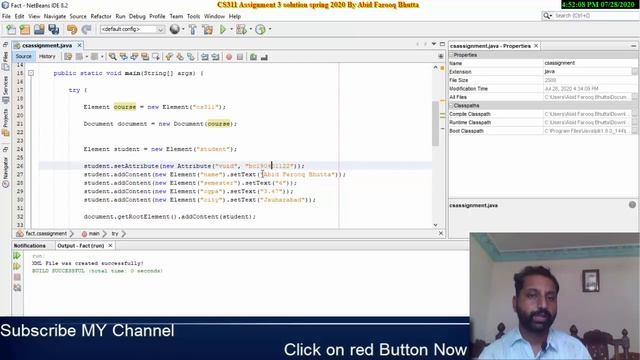Click the Clean and Build Project icon
640x360 pixels.
point(207,29)
